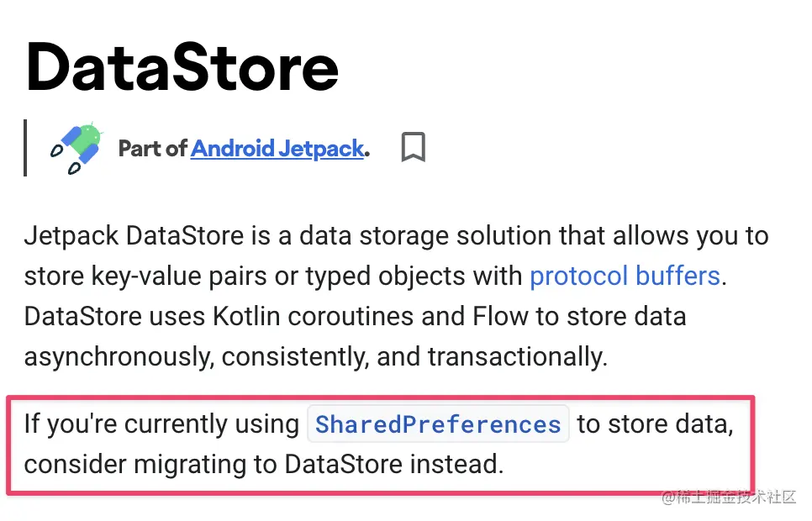Click the vertical bar beside Jetpack logo
The height and width of the screenshot is (521, 812).
[x=25, y=148]
